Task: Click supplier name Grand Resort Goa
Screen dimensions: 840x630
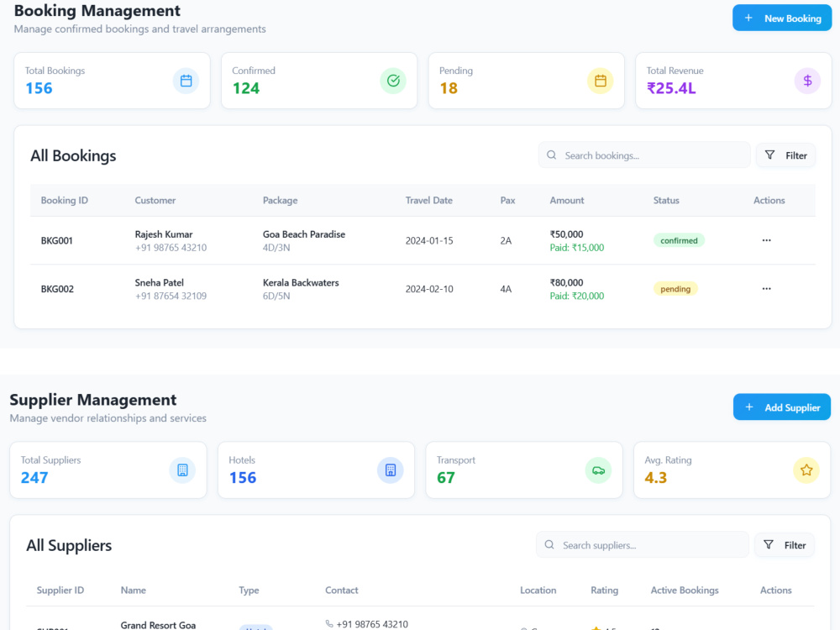Action: (x=158, y=625)
